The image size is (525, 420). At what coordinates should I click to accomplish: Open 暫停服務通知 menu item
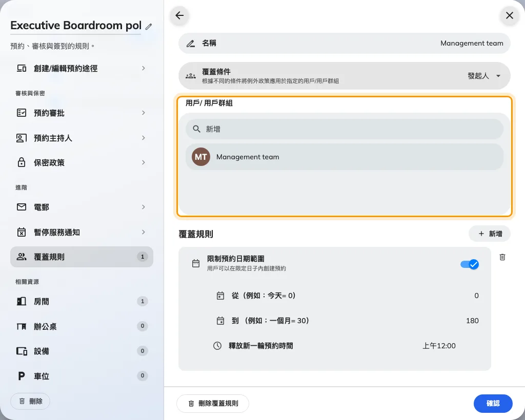coord(82,233)
